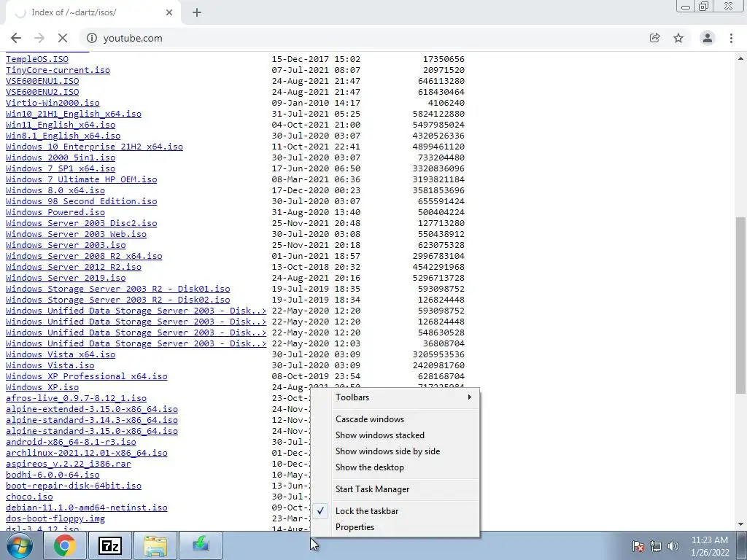The width and height of the screenshot is (747, 560).
Task: Open afros-live_0.9.7-8.12_1.iso link
Action: (x=76, y=398)
